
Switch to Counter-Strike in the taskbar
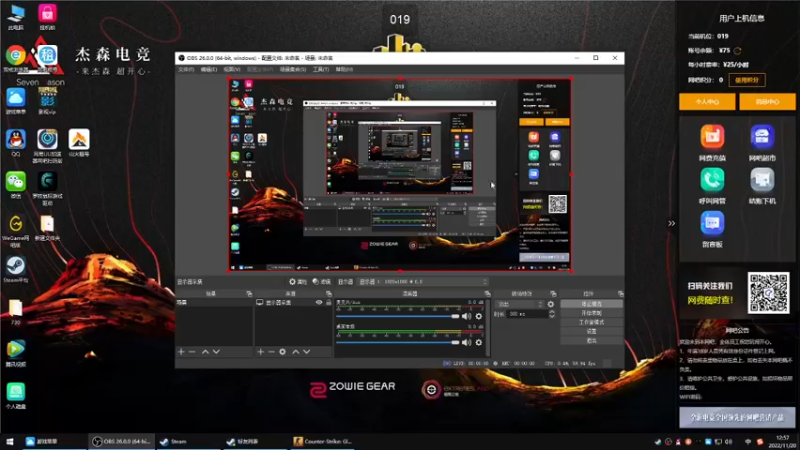click(323, 441)
